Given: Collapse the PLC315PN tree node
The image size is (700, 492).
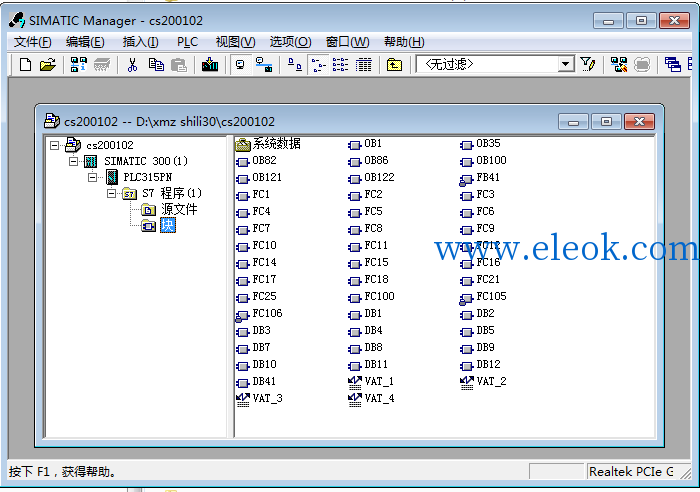Looking at the screenshot, I should click(x=92, y=177).
